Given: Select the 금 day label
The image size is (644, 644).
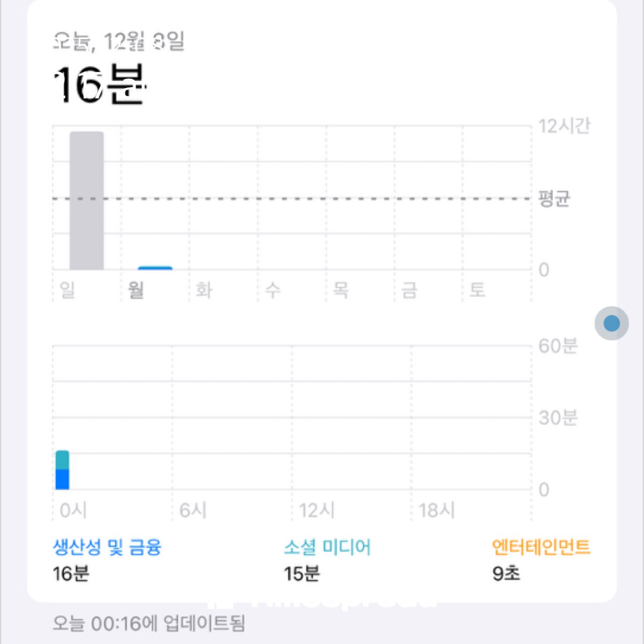Looking at the screenshot, I should coord(409,290).
